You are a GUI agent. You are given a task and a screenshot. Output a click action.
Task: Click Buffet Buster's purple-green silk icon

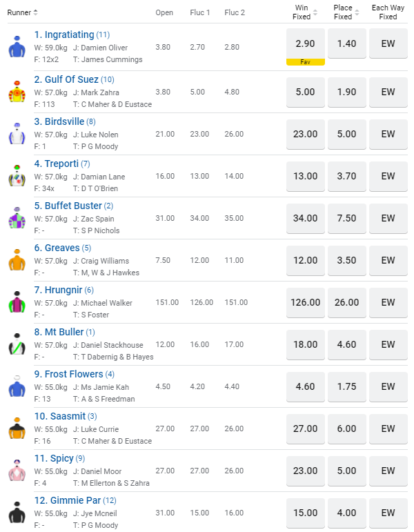[17, 218]
